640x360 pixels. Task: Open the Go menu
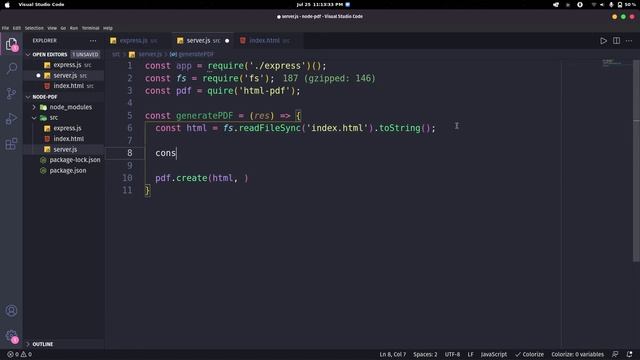coord(63,28)
